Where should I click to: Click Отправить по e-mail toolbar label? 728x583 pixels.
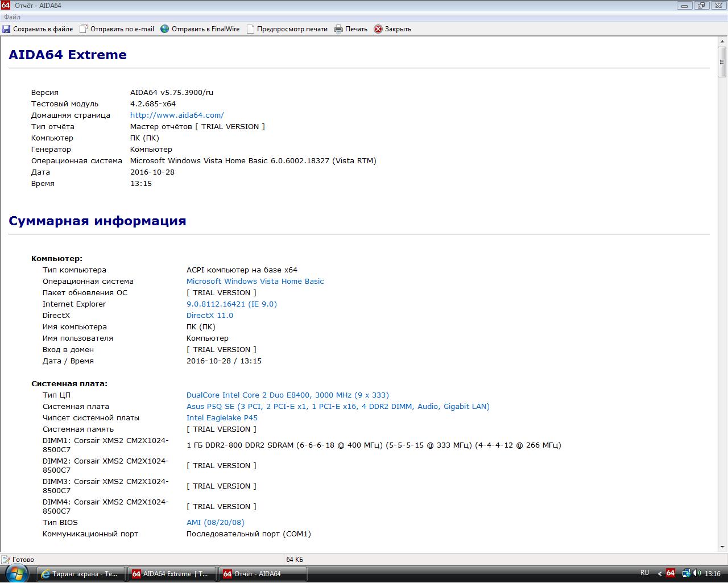(122, 29)
